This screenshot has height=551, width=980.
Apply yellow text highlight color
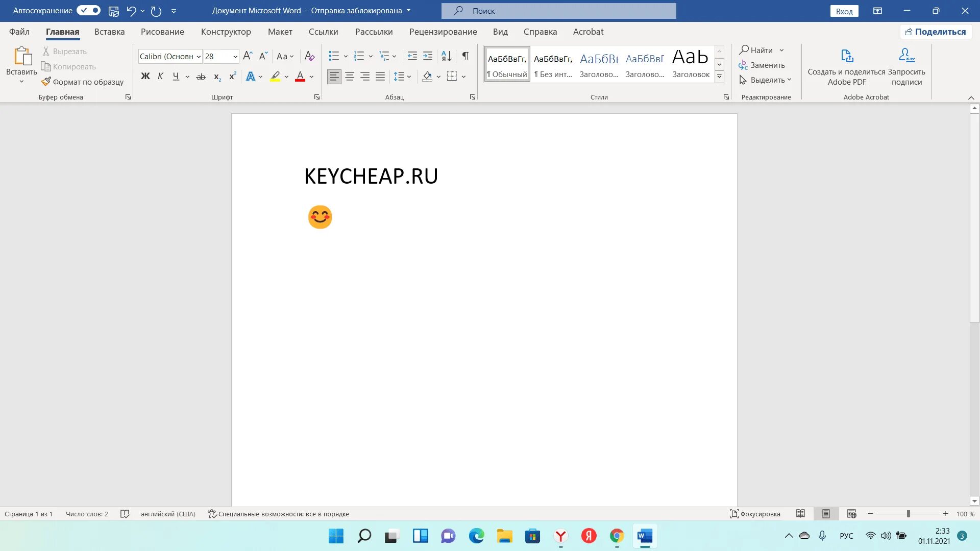pos(275,77)
